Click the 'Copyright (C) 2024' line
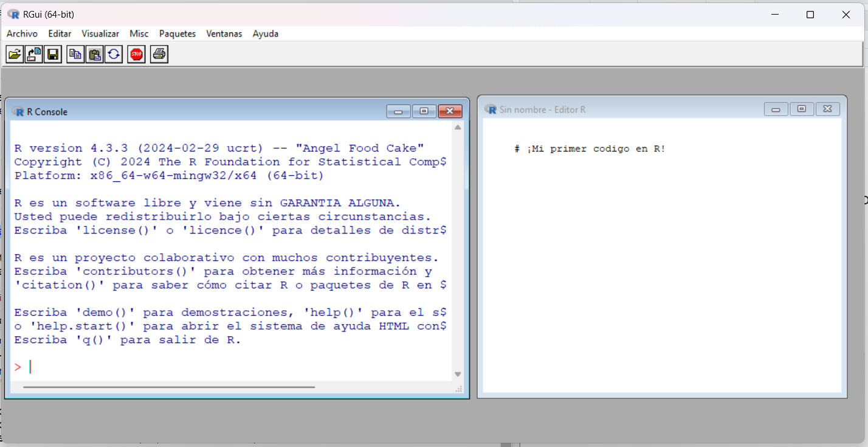868x447 pixels. pos(230,162)
